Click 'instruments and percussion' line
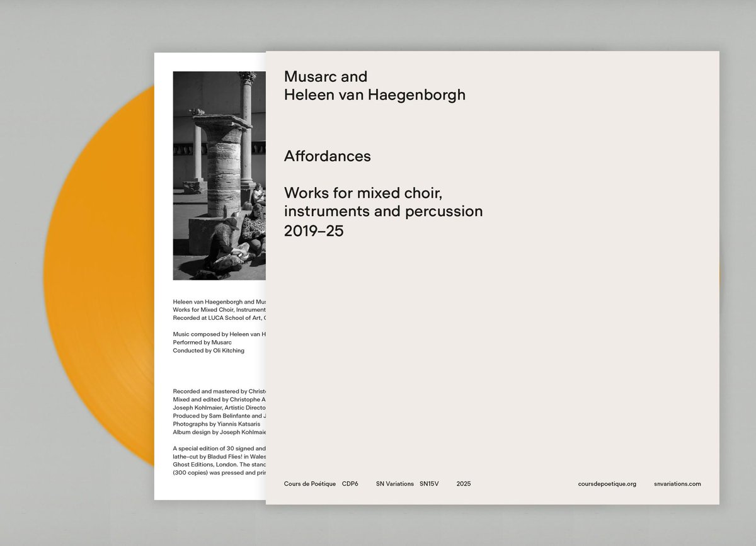Viewport: 756px width, 546px height. click(x=384, y=211)
